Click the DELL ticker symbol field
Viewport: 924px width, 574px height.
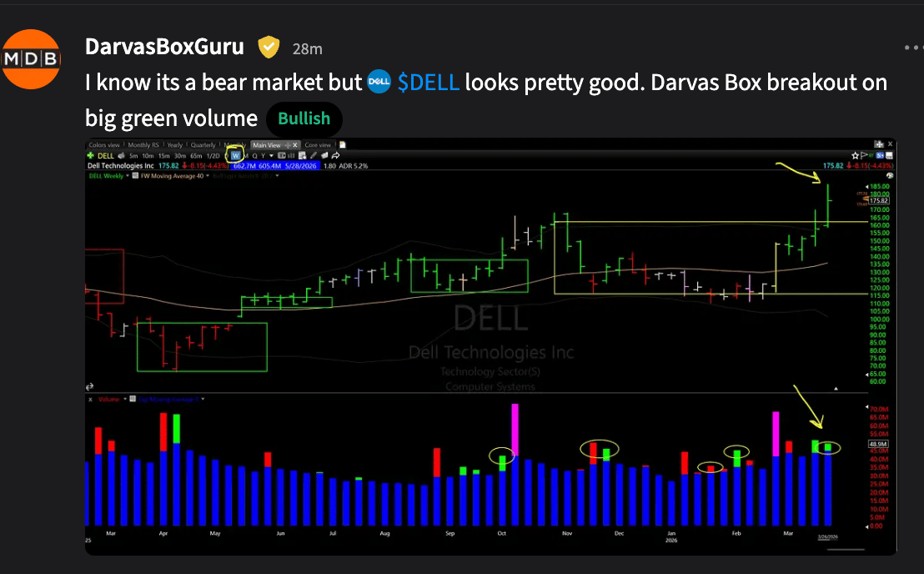pos(105,155)
